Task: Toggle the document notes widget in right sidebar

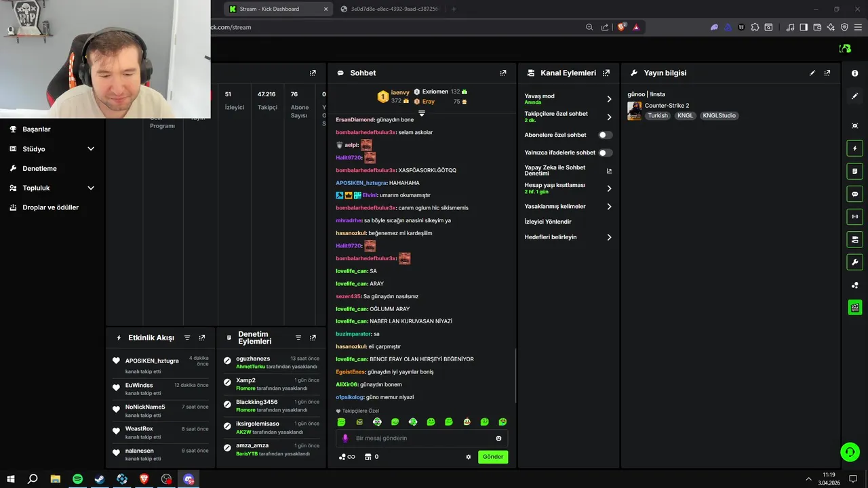Action: pyautogui.click(x=854, y=171)
